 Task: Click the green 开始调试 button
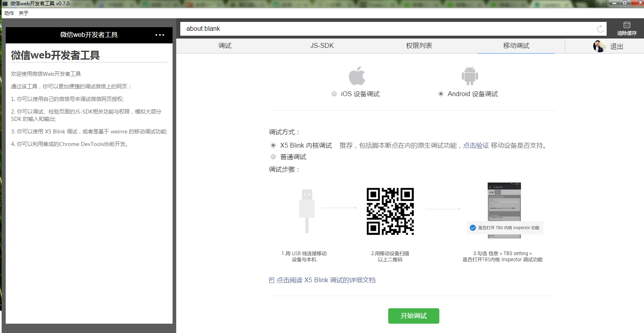[414, 316]
